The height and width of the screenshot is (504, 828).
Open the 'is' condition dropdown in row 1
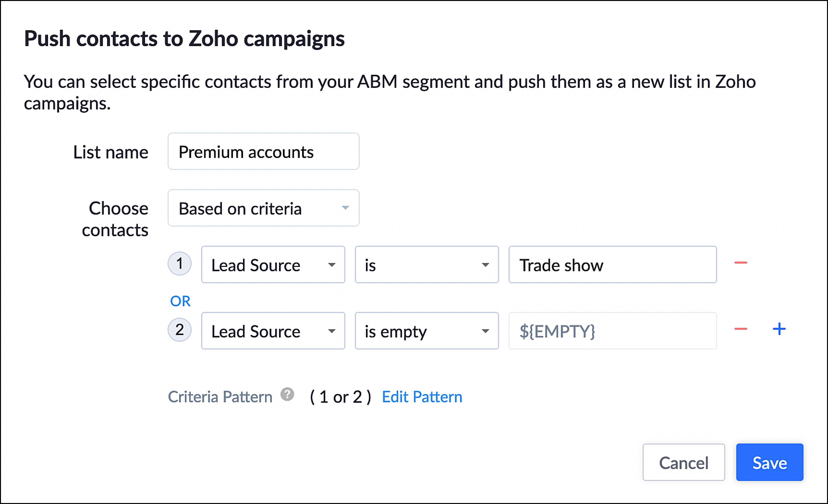[x=426, y=265]
